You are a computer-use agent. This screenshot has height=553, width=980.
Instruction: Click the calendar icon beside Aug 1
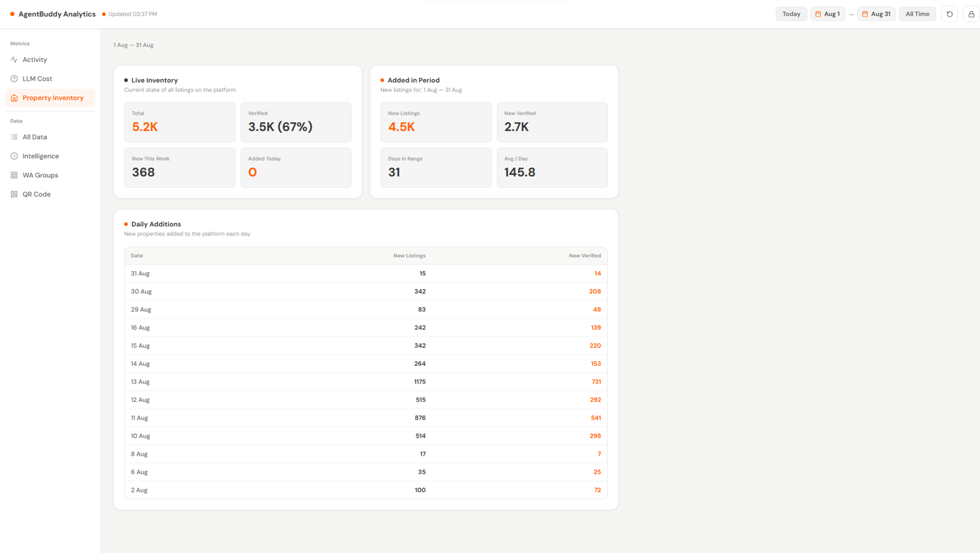click(x=818, y=14)
